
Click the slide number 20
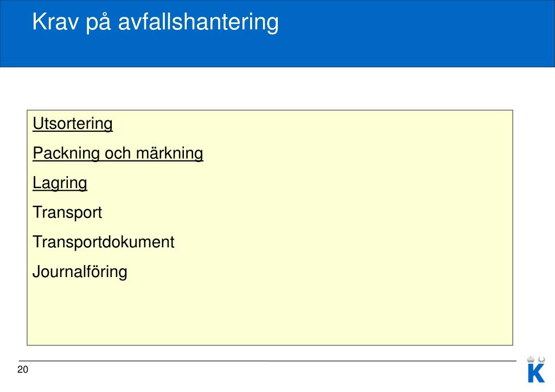[x=23, y=370]
